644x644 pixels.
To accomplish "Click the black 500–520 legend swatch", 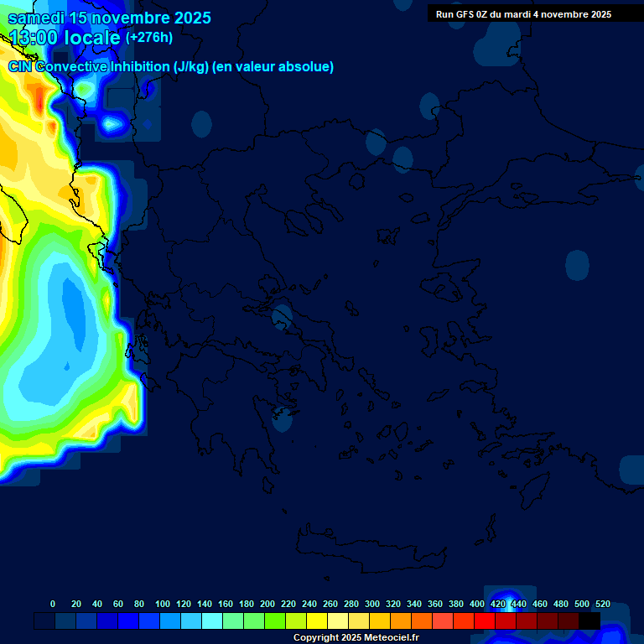I will [589, 621].
